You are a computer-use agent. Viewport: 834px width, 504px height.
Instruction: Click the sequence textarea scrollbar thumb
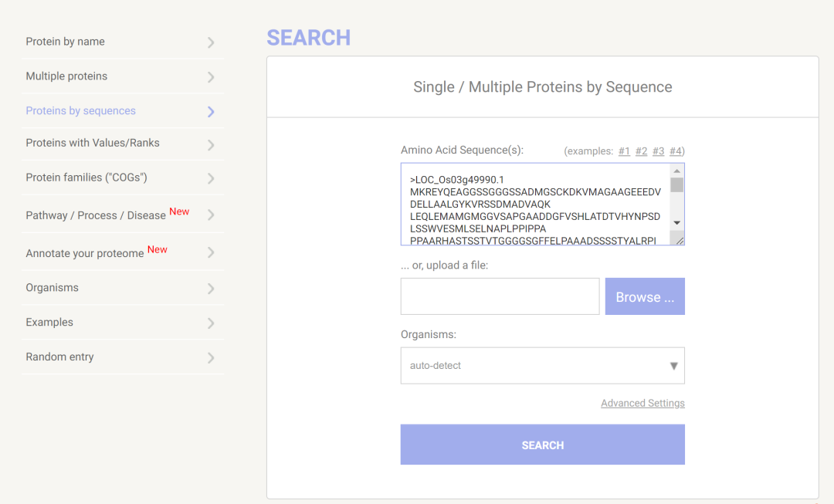tap(676, 185)
